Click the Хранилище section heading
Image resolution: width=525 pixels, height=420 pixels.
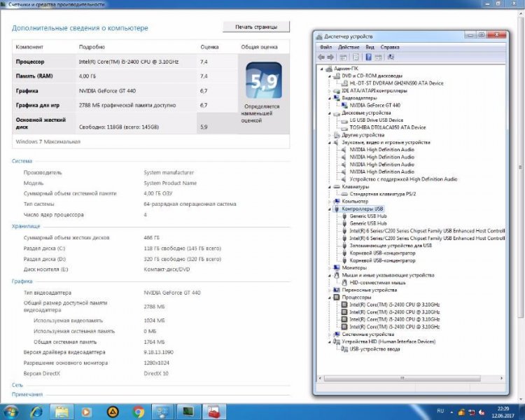click(26, 226)
